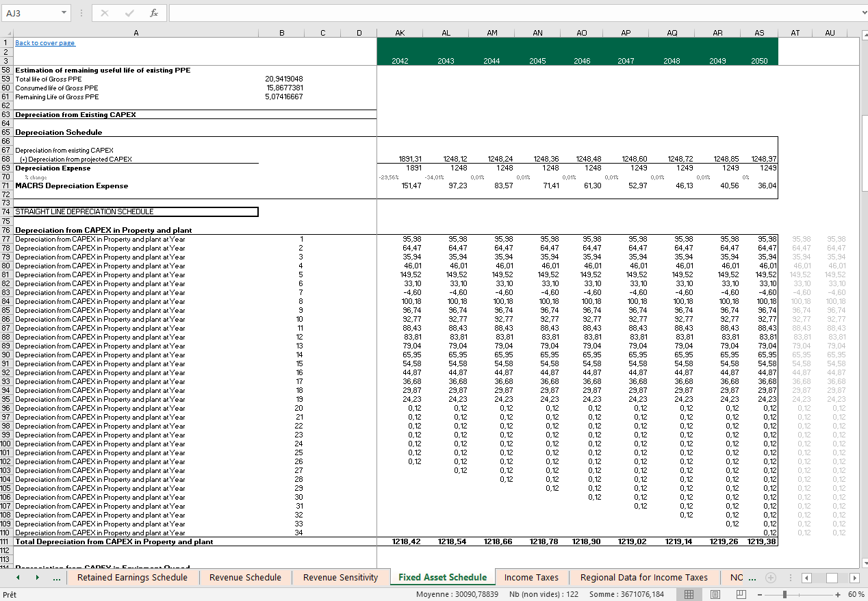Click inside the Name Box showing AJ3

tap(31, 13)
